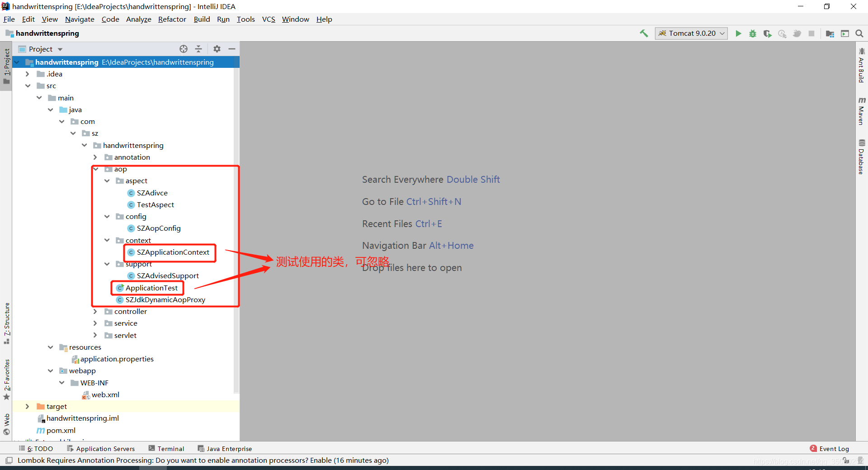Expand the servlet package

tap(95, 335)
